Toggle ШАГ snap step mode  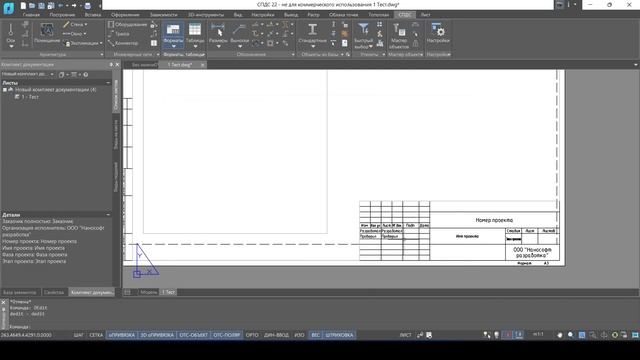tap(78, 335)
